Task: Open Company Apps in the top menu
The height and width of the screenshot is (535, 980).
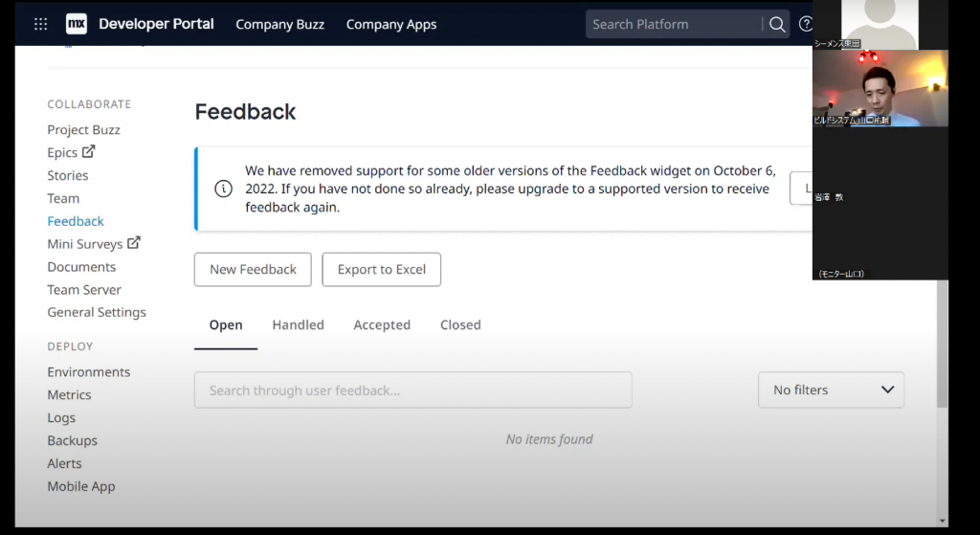Action: (x=391, y=24)
